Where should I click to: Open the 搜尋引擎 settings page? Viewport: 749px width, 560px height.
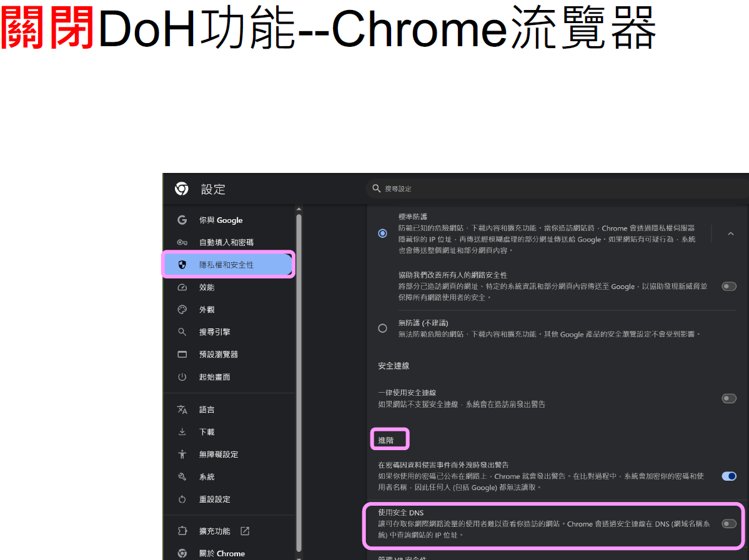point(214,332)
